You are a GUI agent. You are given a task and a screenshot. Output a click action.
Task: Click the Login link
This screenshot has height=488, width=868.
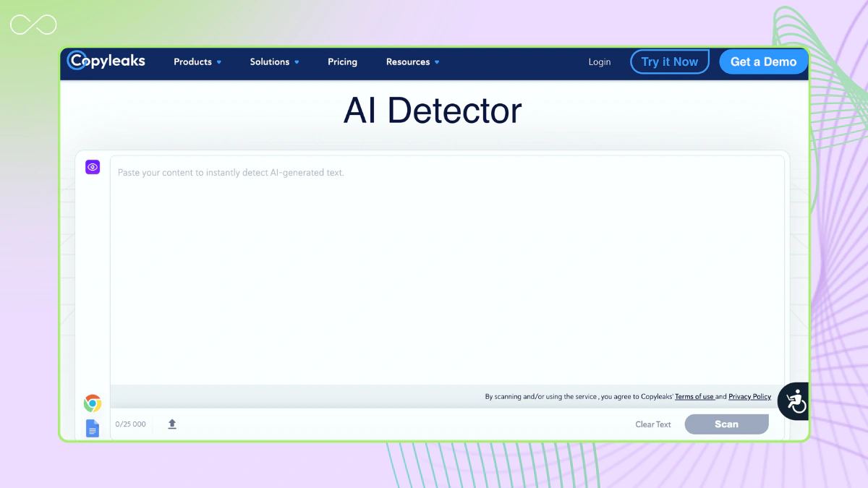click(x=599, y=62)
